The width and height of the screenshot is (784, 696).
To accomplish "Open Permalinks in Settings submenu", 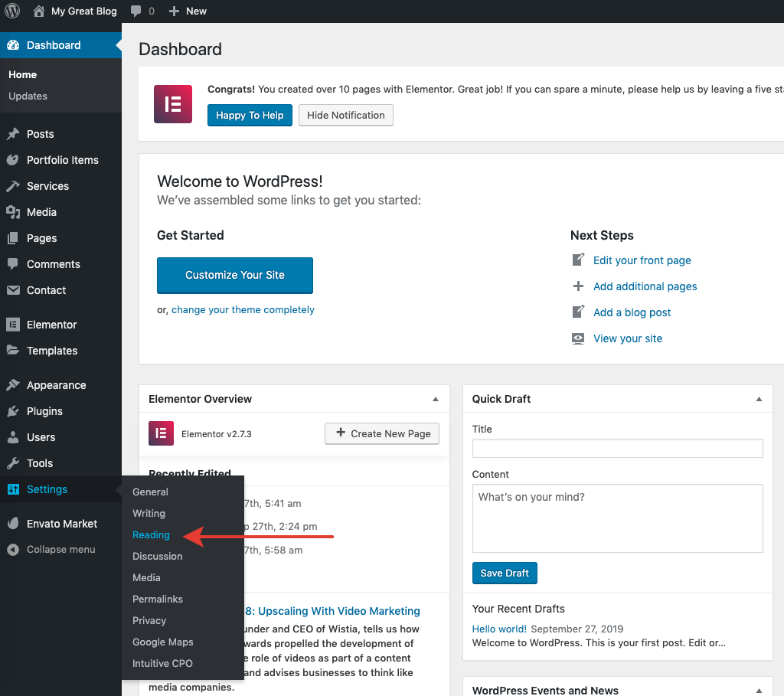I will click(157, 599).
